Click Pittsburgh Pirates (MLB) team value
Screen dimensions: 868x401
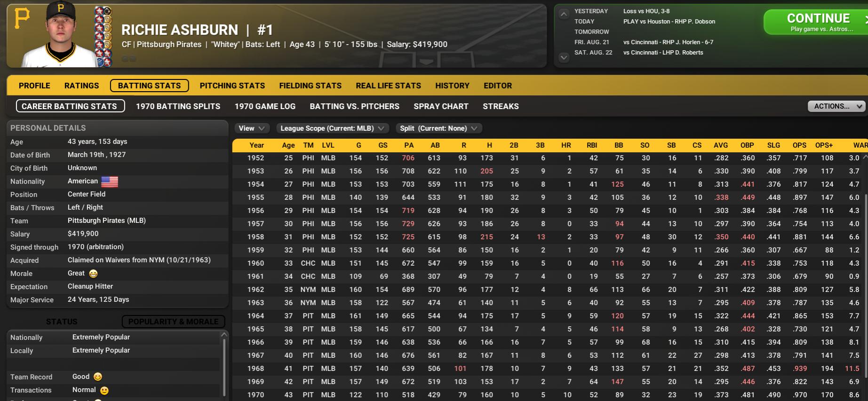[x=107, y=220]
